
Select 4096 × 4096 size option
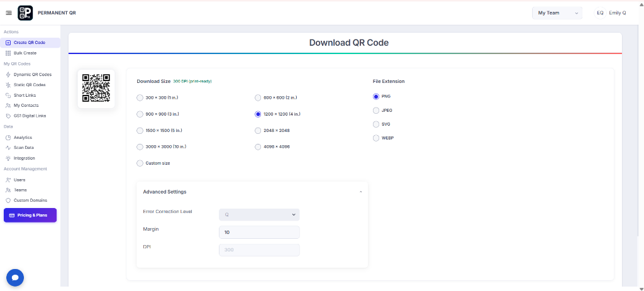point(258,146)
